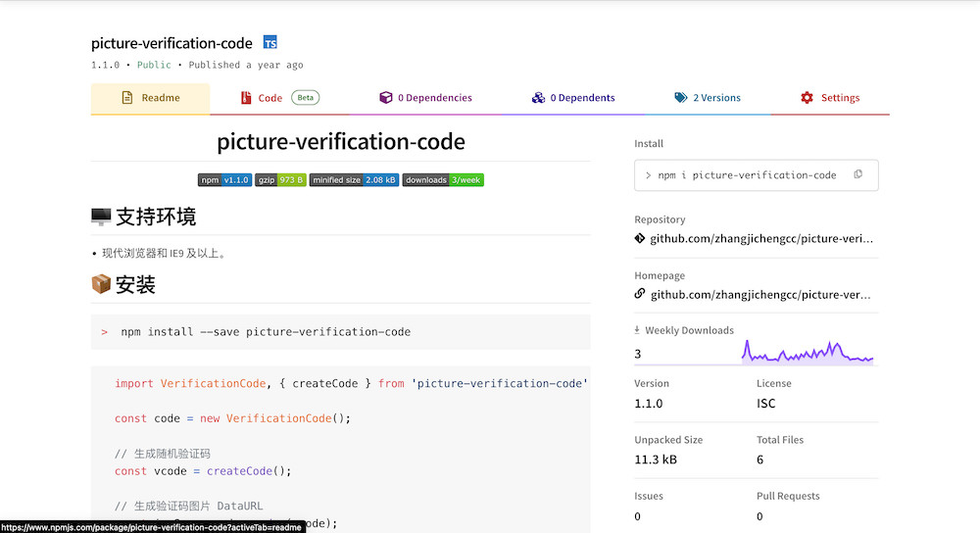Click the Weekly Downloads download arrow icon
Image resolution: width=980 pixels, height=533 pixels.
point(637,329)
